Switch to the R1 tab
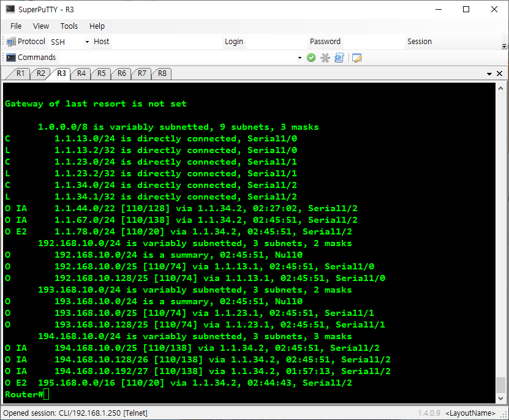The width and height of the screenshot is (509, 420). pos(20,73)
